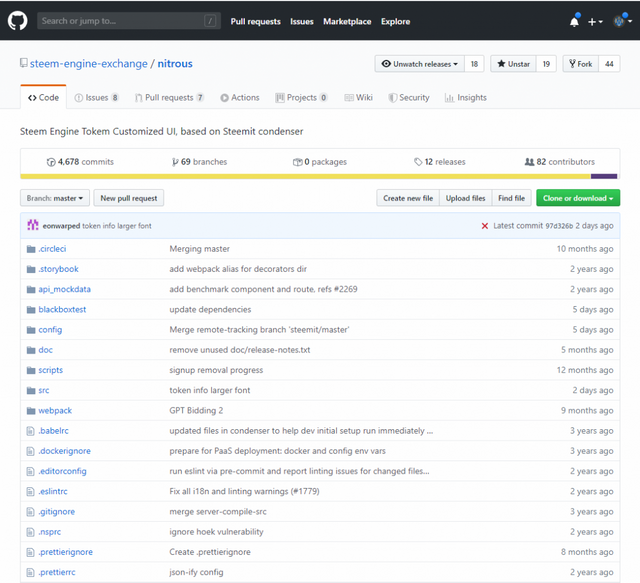This screenshot has height=583, width=640.
Task: Open the .storybook folder
Action: tap(58, 269)
